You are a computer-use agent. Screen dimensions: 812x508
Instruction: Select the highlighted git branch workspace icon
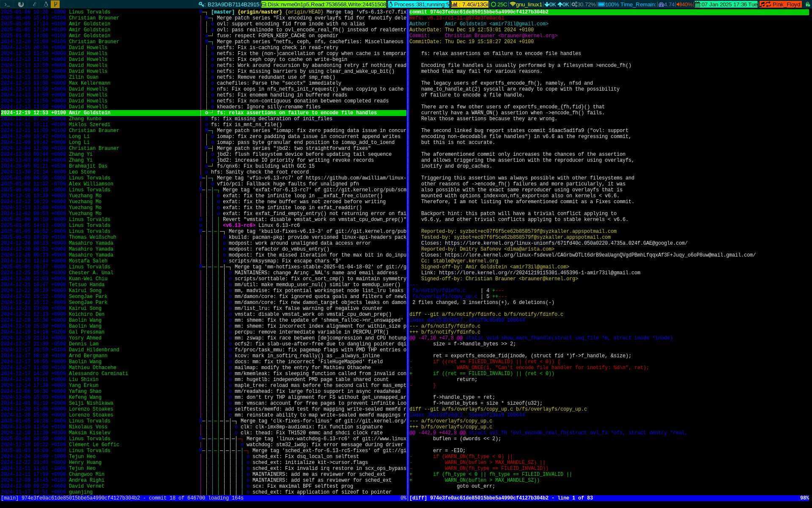[55, 4]
